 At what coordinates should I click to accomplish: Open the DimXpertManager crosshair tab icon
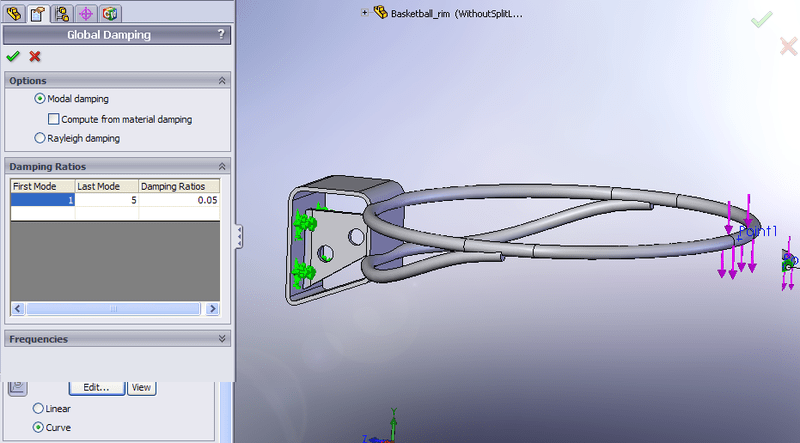coord(86,13)
